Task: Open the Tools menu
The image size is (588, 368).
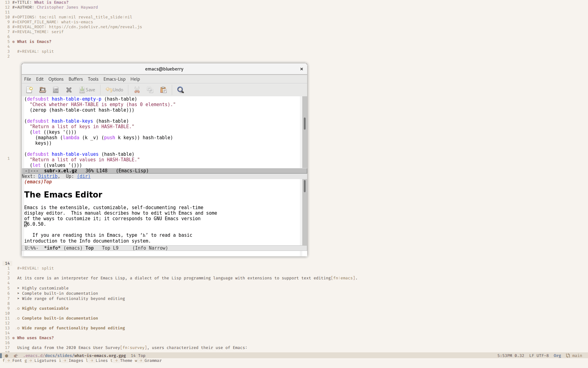Action: click(93, 79)
